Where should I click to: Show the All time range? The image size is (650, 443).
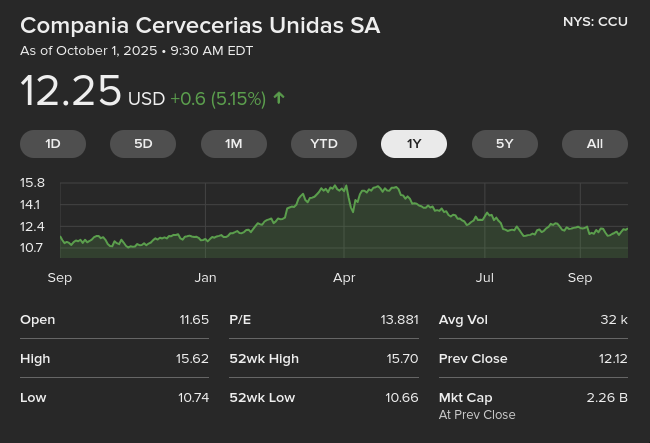point(595,144)
